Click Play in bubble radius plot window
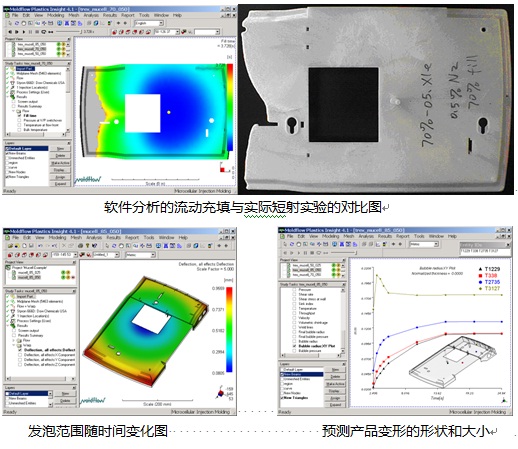This screenshot has width=518, height=449. [298, 253]
